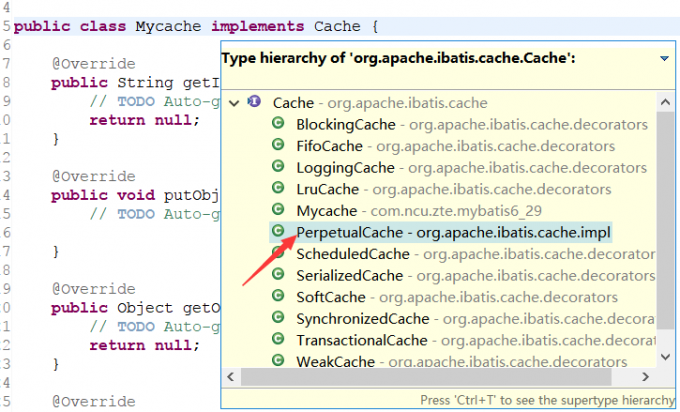680x412 pixels.
Task: Click the LruCache green class icon
Action: tap(279, 189)
